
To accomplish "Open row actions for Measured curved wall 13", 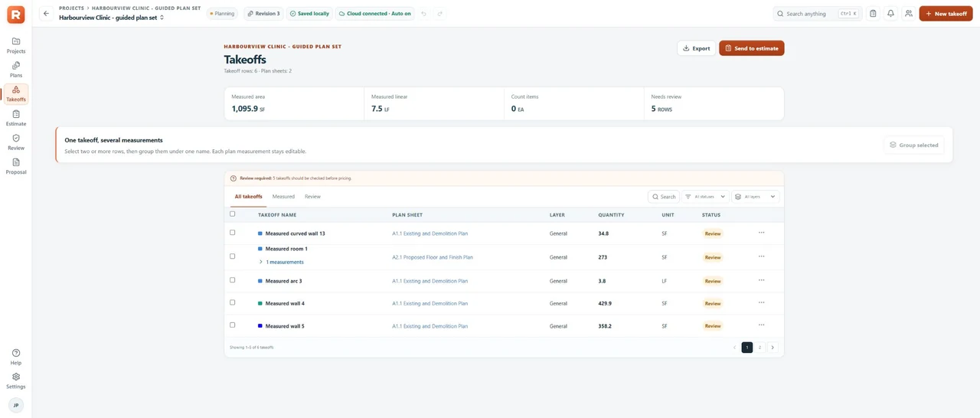I will pos(761,233).
